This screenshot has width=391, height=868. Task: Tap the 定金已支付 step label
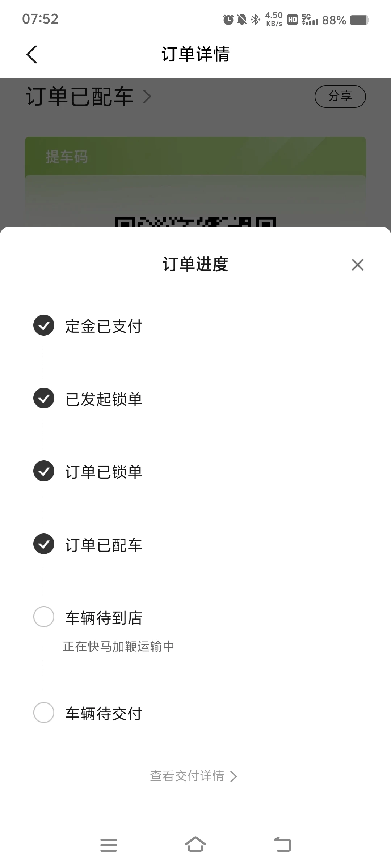pos(104,326)
